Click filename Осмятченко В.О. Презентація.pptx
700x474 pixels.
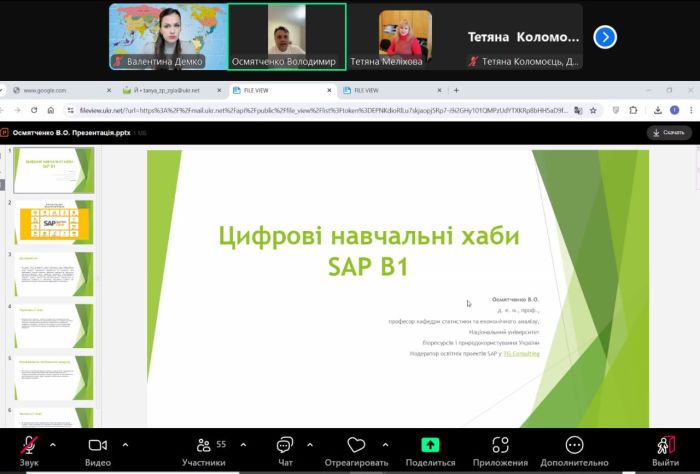[x=71, y=133]
